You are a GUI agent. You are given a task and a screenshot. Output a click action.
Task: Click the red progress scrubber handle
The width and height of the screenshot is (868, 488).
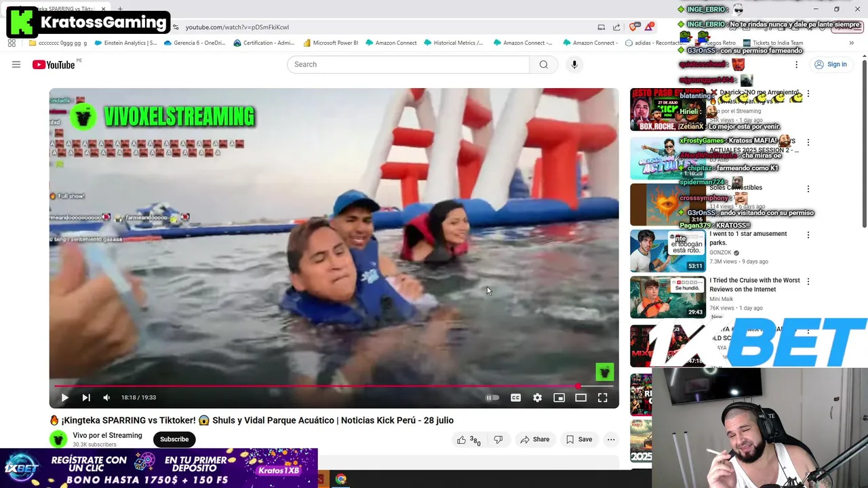578,386
